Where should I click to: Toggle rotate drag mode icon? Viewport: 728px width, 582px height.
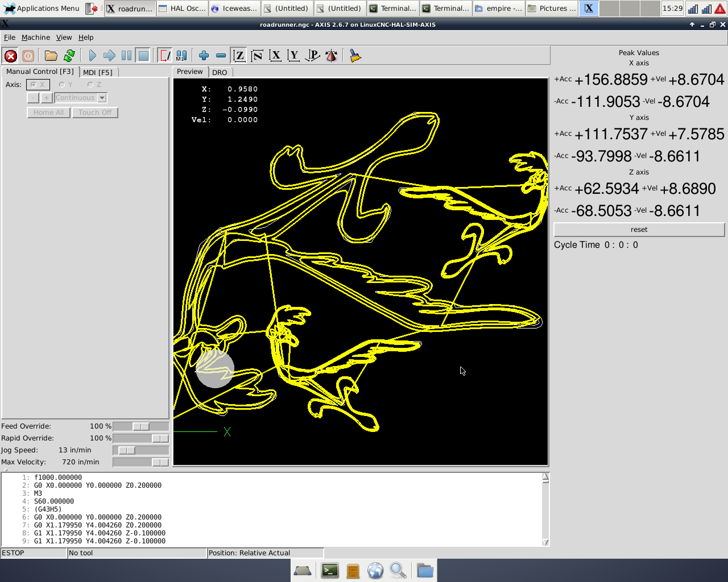point(331,56)
